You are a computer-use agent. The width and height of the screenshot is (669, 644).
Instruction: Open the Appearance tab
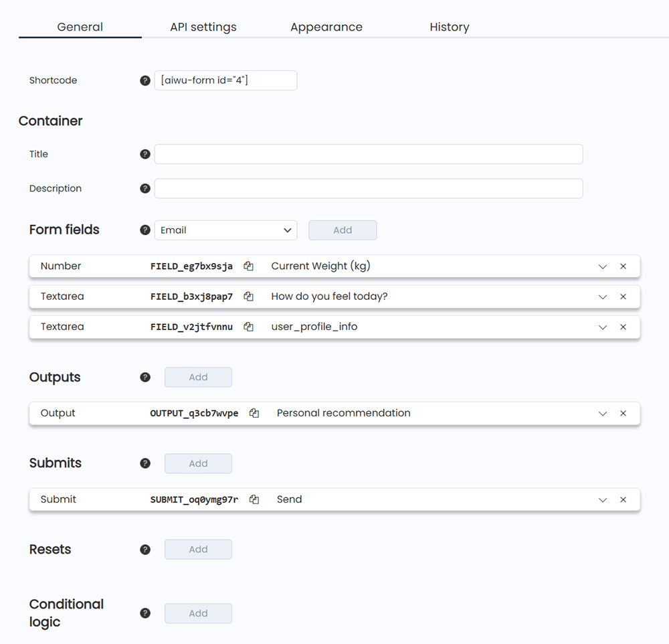[326, 27]
